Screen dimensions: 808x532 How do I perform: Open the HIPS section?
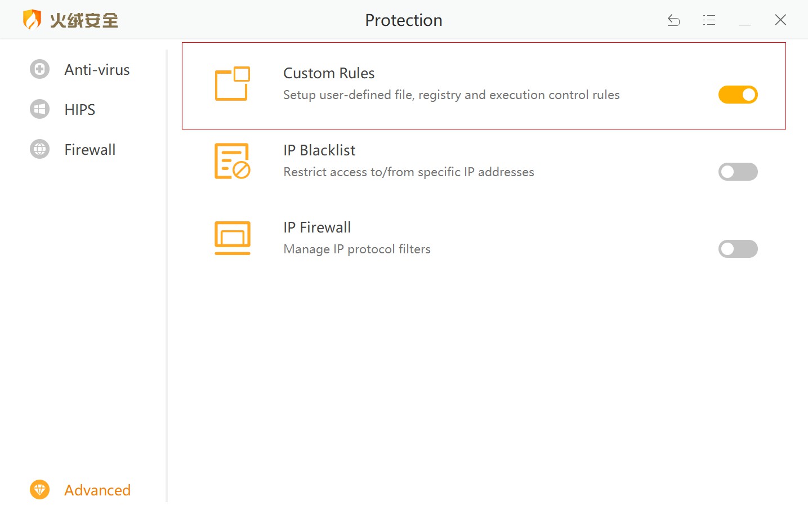pos(79,110)
